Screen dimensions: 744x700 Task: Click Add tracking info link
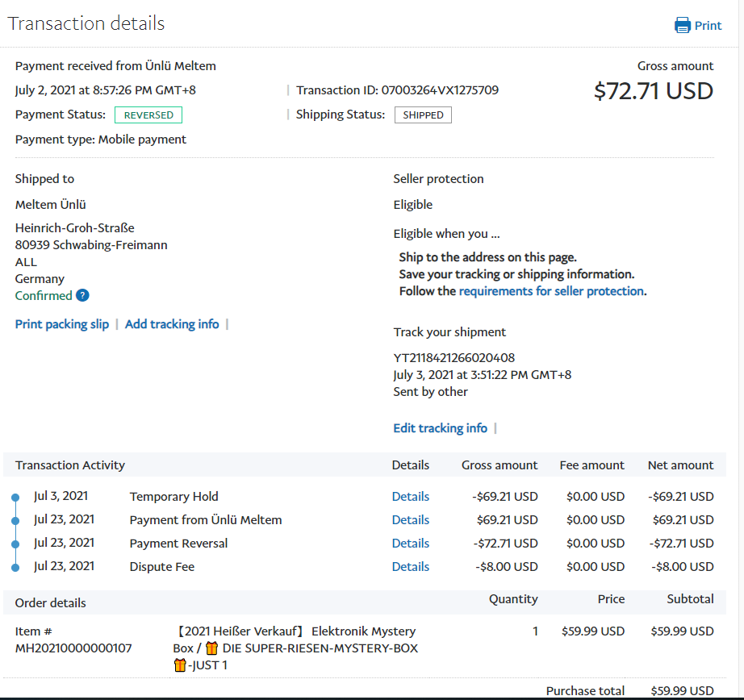coord(172,324)
